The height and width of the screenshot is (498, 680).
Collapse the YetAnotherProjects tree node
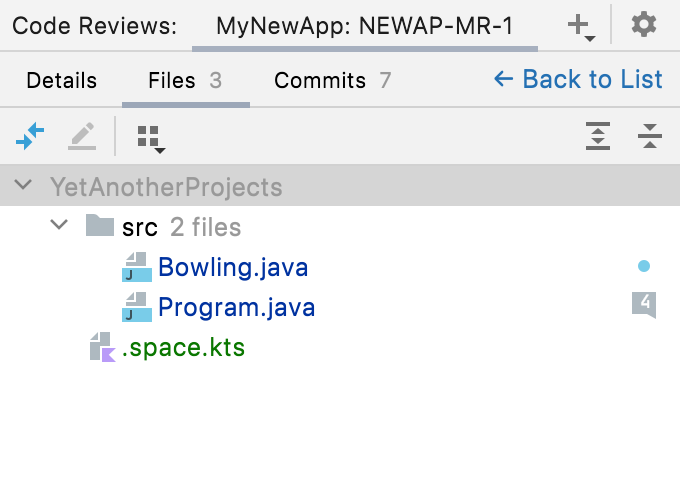pos(22,187)
